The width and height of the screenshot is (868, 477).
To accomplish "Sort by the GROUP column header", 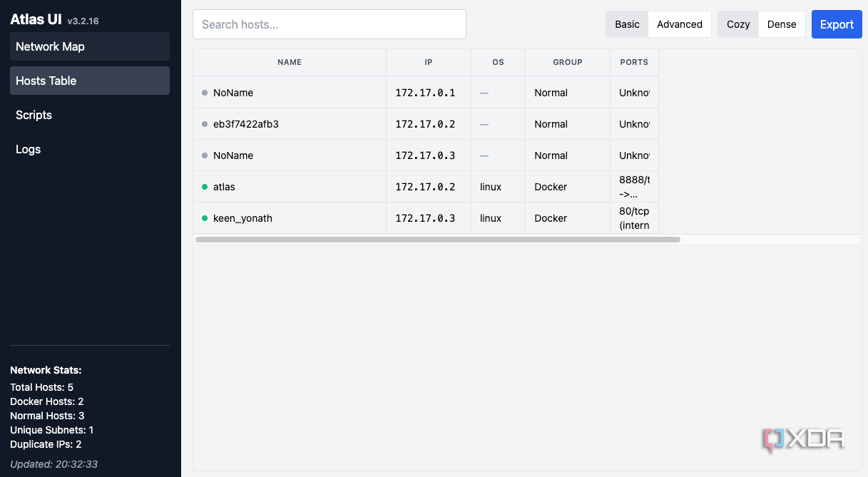I will click(568, 62).
